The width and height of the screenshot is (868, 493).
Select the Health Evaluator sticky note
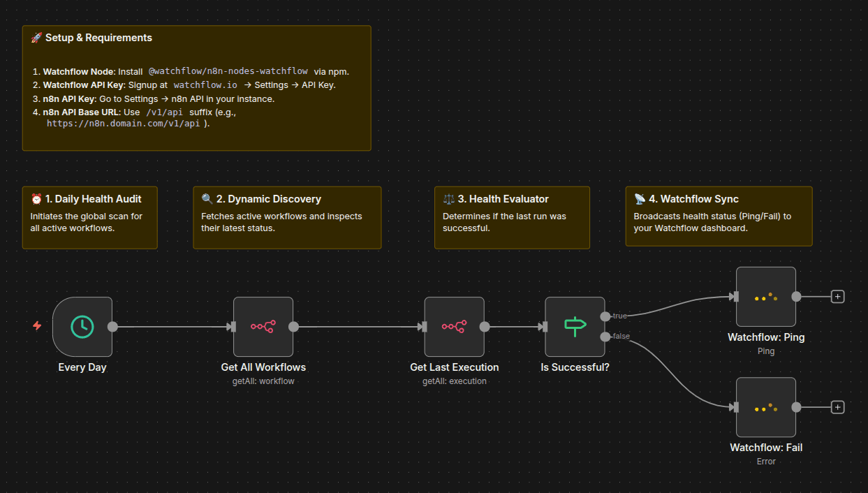[512, 239]
